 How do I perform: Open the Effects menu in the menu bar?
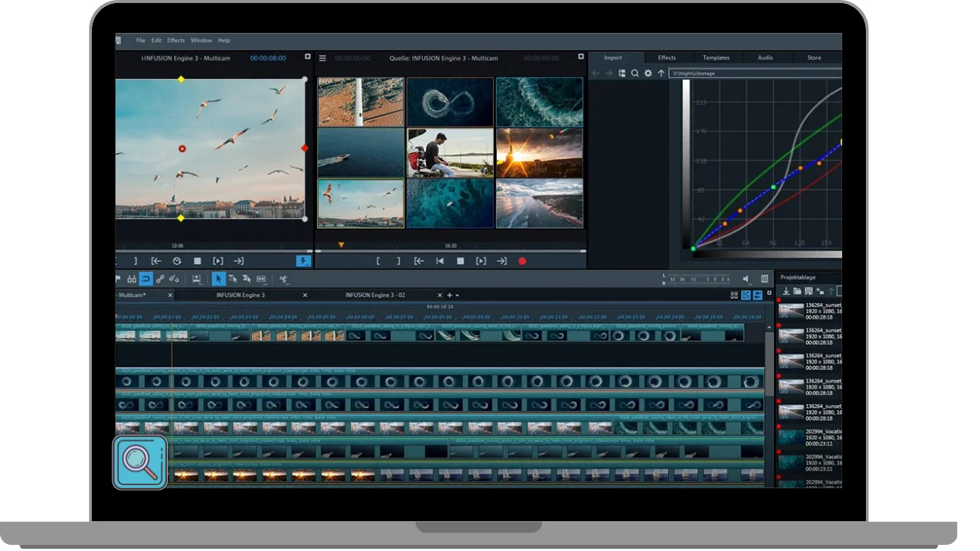tap(176, 41)
